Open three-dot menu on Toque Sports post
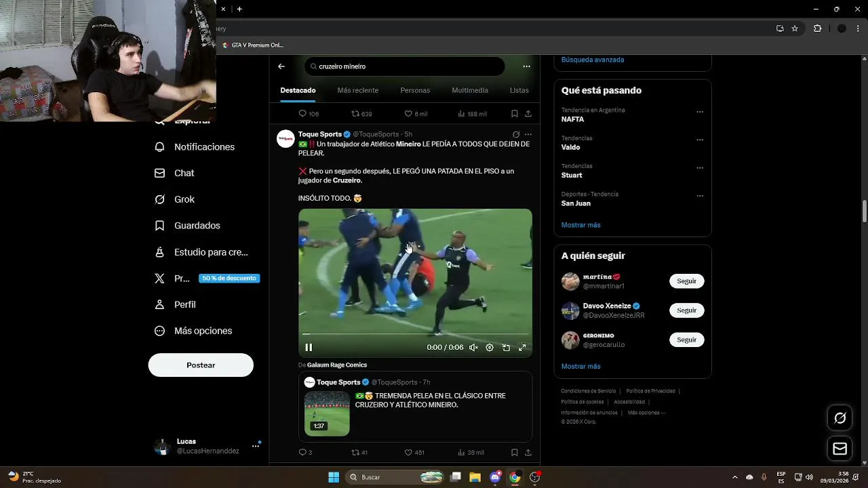The width and height of the screenshot is (868, 488). tap(528, 134)
